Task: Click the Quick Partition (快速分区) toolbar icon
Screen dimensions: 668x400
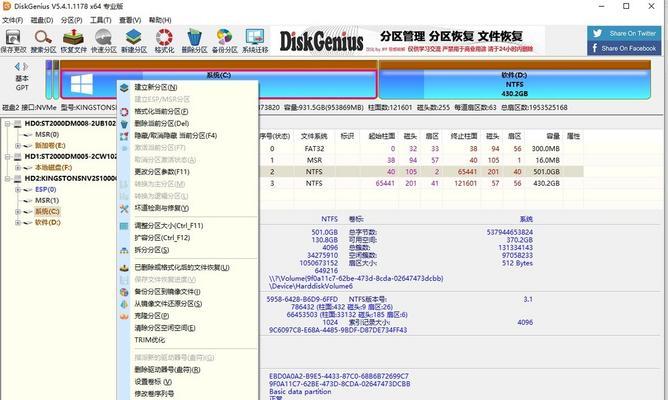Action: (x=104, y=37)
